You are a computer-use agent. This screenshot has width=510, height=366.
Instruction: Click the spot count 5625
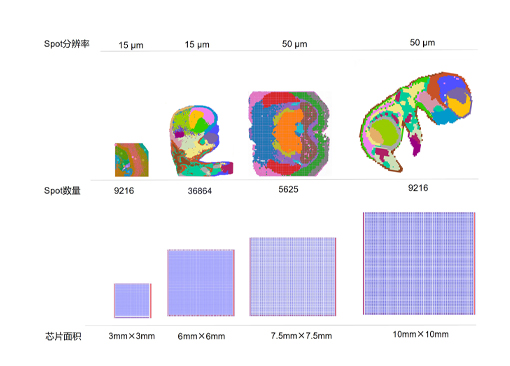[288, 189]
